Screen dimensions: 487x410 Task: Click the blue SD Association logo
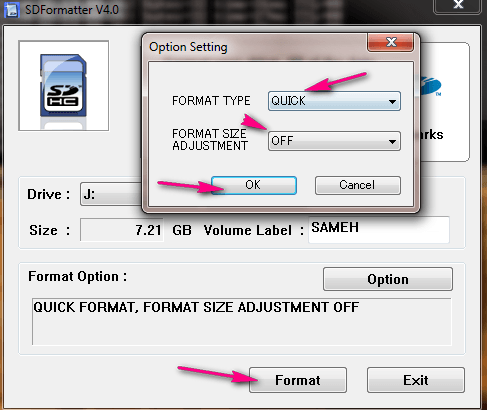(x=431, y=86)
